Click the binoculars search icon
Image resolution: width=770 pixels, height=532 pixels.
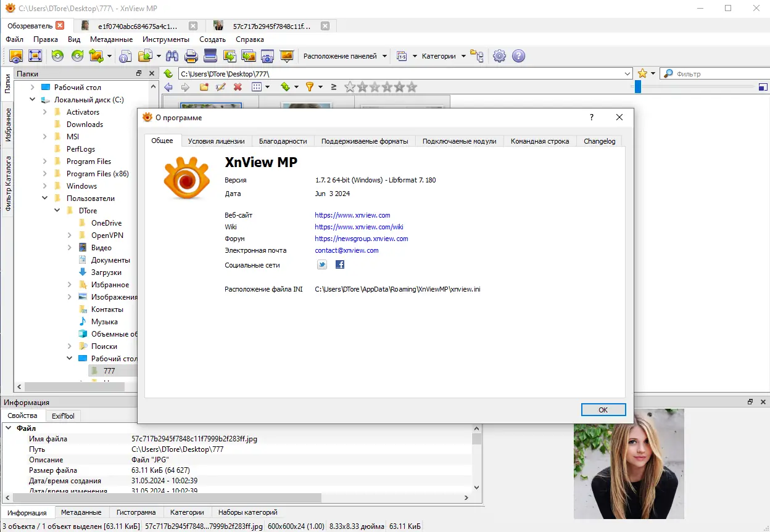172,56
